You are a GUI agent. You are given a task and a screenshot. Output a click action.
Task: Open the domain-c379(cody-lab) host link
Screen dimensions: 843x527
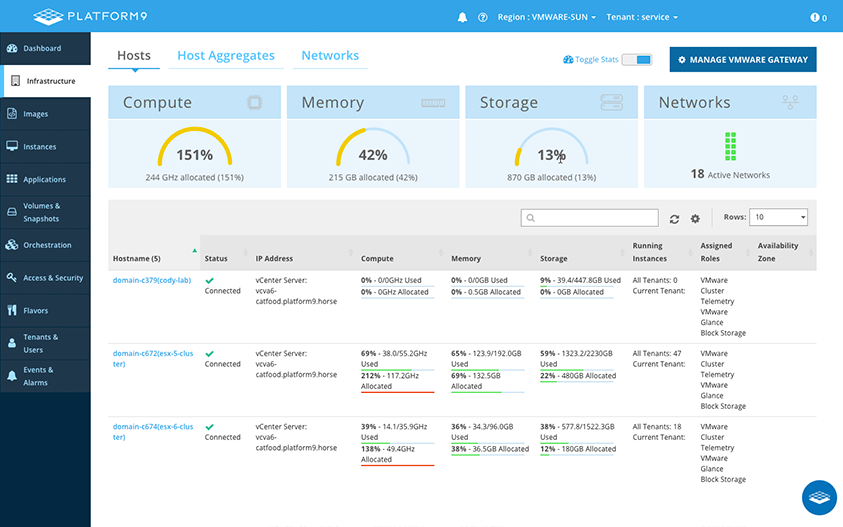152,280
